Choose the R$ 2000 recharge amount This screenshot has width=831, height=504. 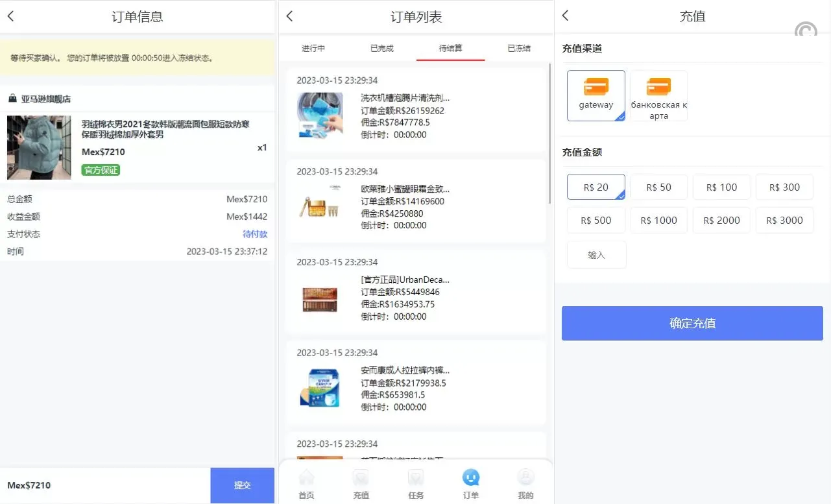(x=721, y=220)
